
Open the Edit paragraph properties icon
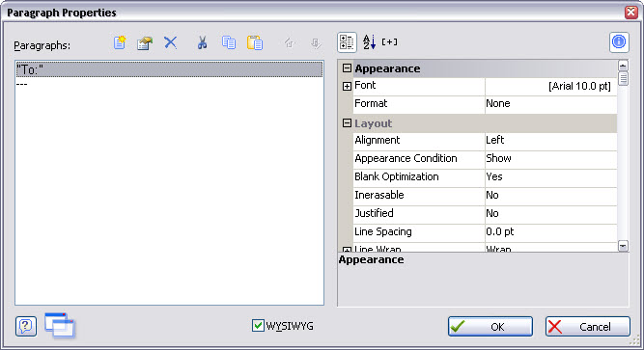pyautogui.click(x=145, y=42)
